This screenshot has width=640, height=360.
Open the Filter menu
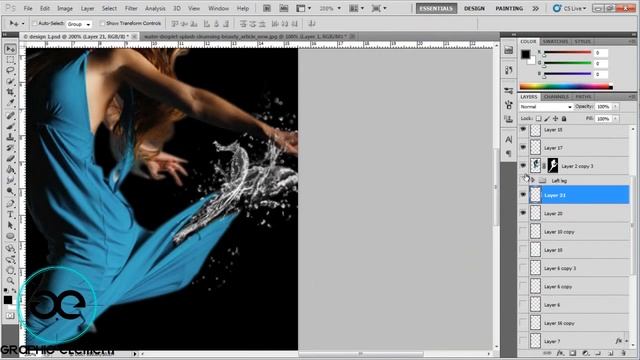pos(131,8)
